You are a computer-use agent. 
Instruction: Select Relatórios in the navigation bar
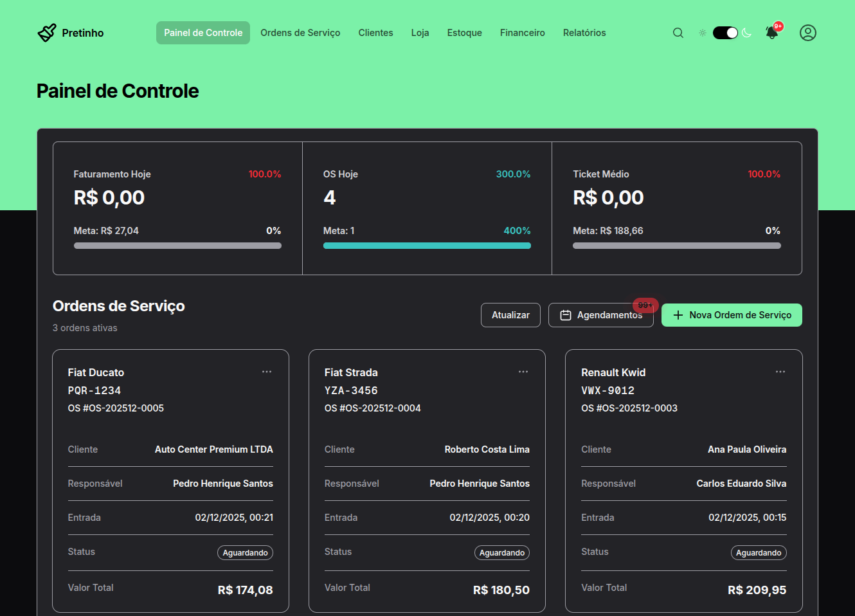coord(584,33)
